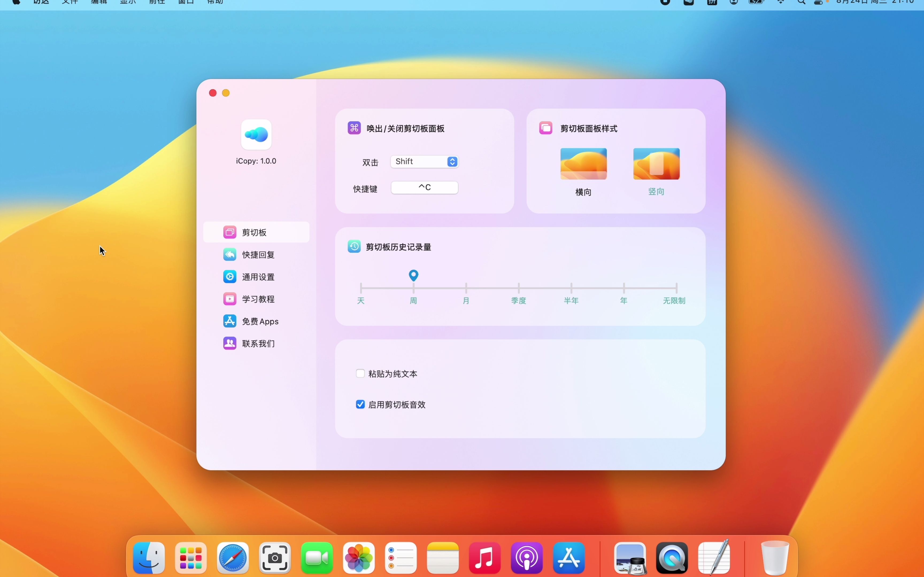Screen dimensions: 924x577
Task: Open the Shift double-press dropdown
Action: pyautogui.click(x=424, y=162)
